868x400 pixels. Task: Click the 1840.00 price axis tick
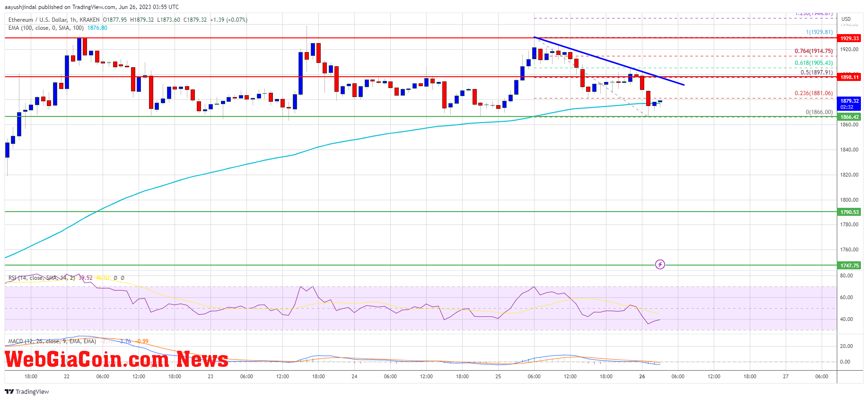click(850, 150)
